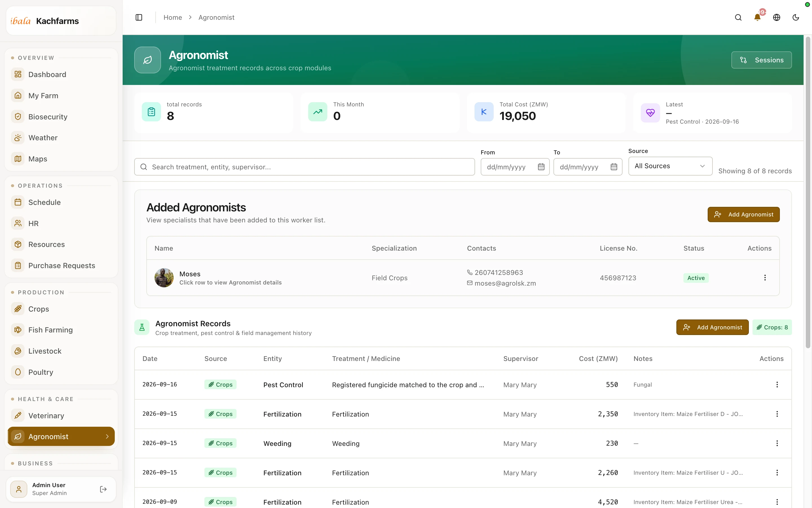812x508 pixels.
Task: Click the language globe icon
Action: (x=776, y=17)
